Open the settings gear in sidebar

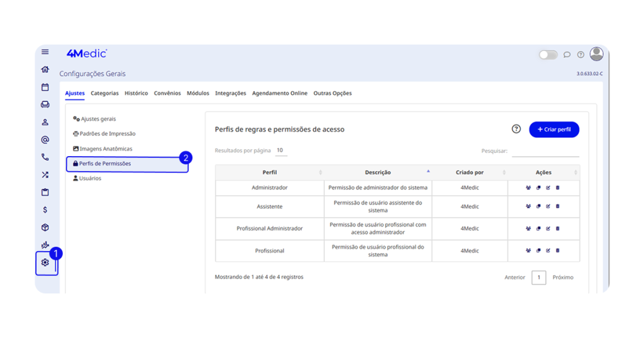(45, 262)
